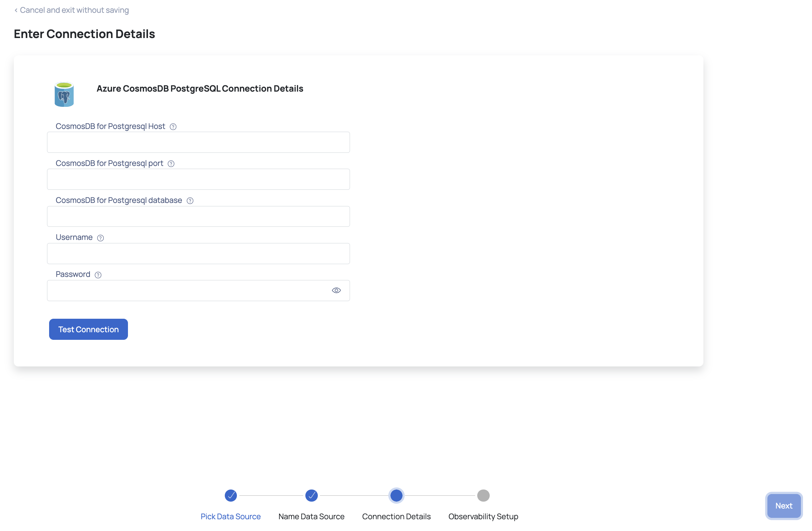
Task: Go to the Pick Data Source step label
Action: [x=231, y=516]
